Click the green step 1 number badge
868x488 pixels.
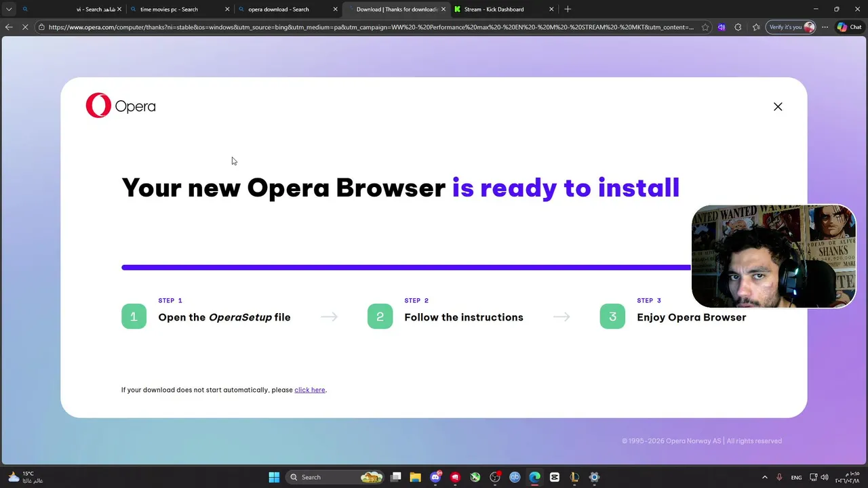[x=134, y=317]
